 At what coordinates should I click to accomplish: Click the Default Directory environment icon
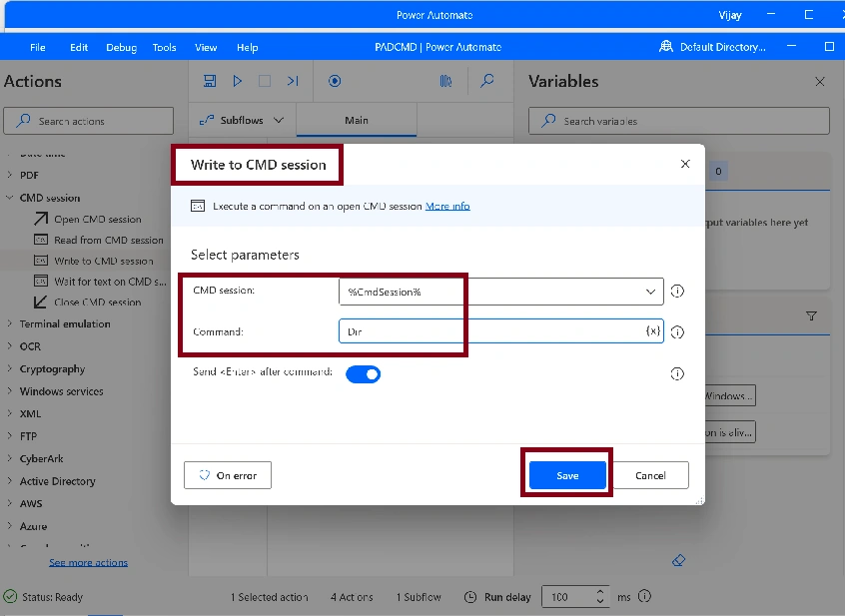[666, 46]
